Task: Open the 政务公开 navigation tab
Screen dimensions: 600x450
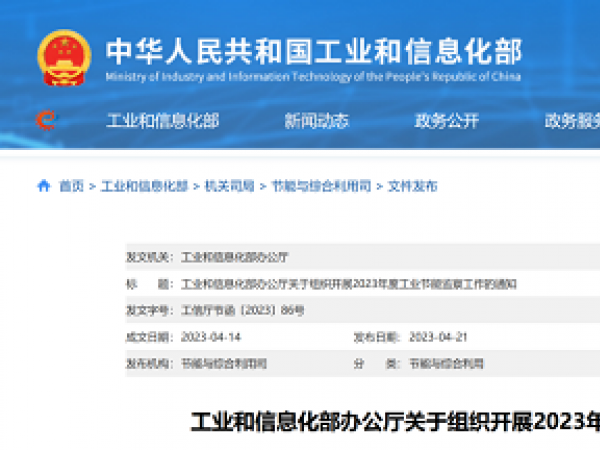Action: click(x=447, y=121)
